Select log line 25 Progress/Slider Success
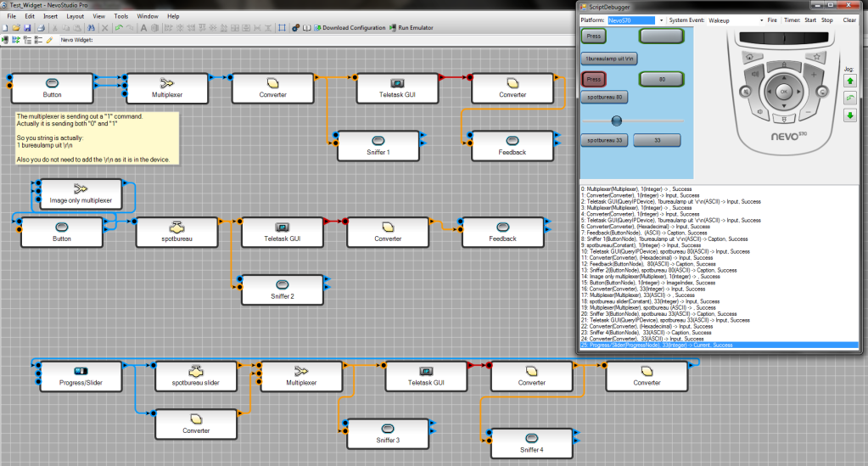The image size is (868, 466). [719, 345]
